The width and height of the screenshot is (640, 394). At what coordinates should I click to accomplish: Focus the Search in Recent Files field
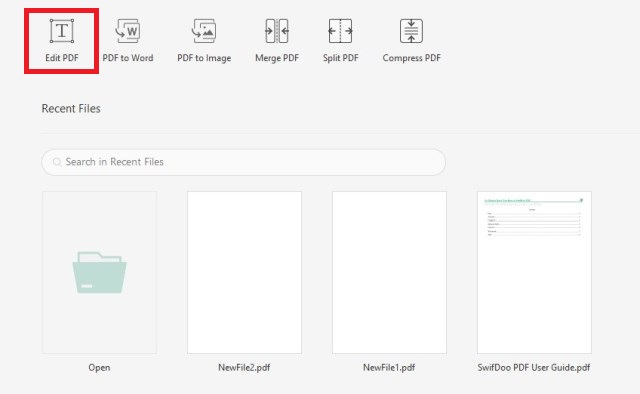(x=243, y=162)
